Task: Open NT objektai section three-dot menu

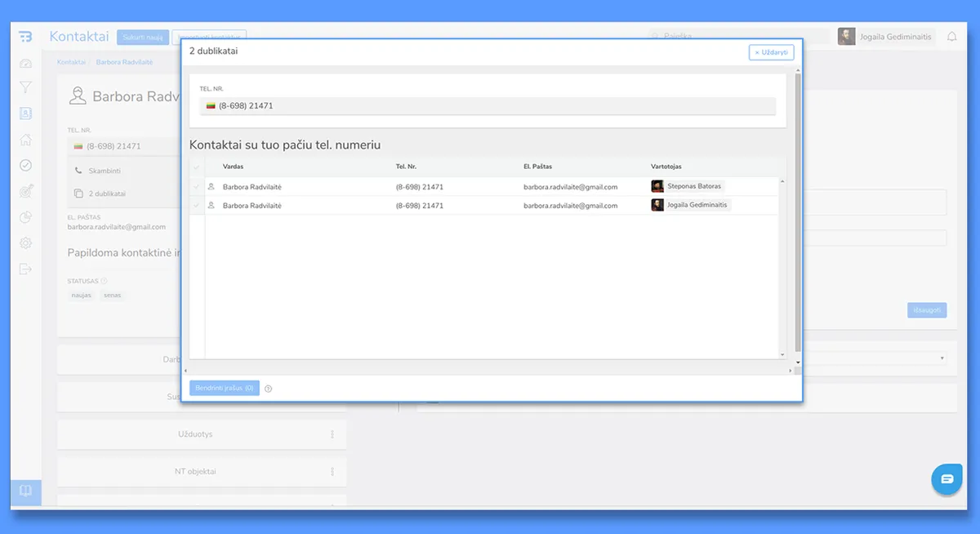Action: 332,472
